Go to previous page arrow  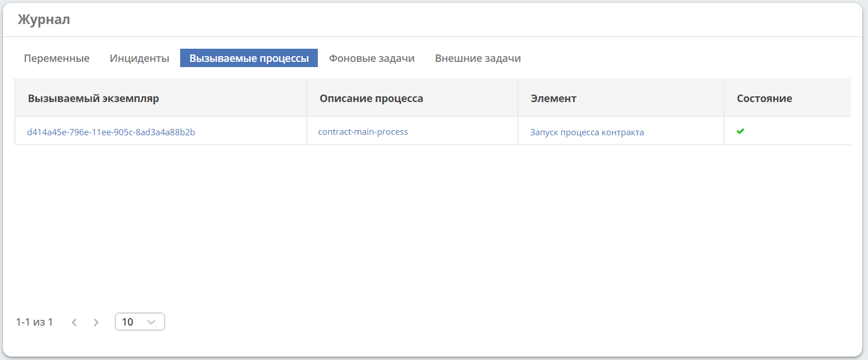tap(74, 322)
